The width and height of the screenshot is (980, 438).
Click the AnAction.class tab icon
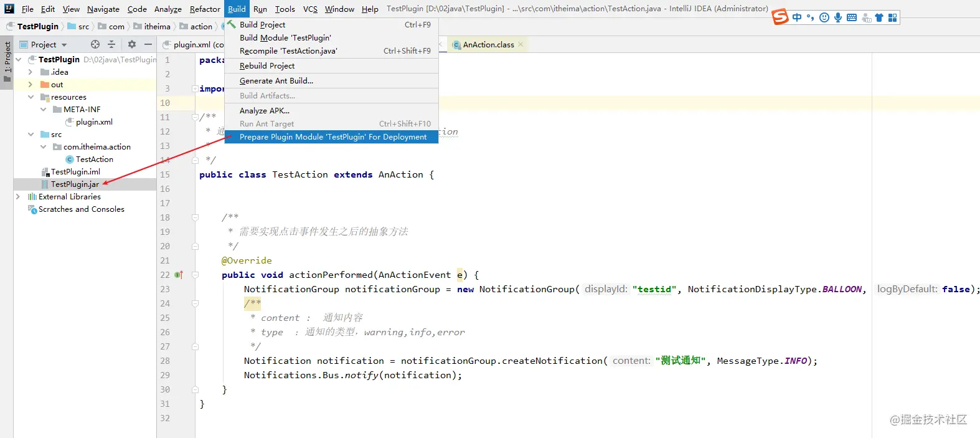pos(456,45)
